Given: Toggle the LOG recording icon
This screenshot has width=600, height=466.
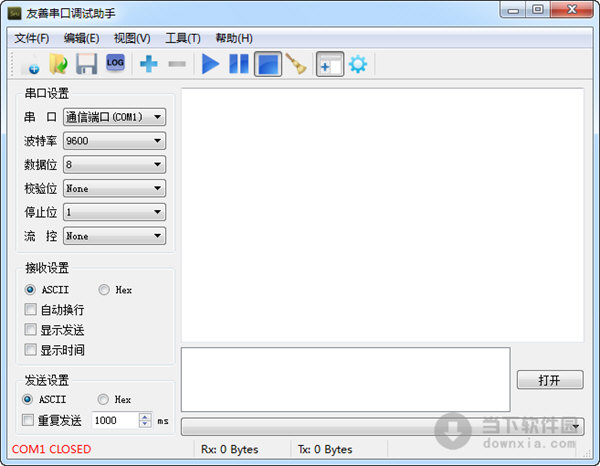Looking at the screenshot, I should [x=115, y=63].
